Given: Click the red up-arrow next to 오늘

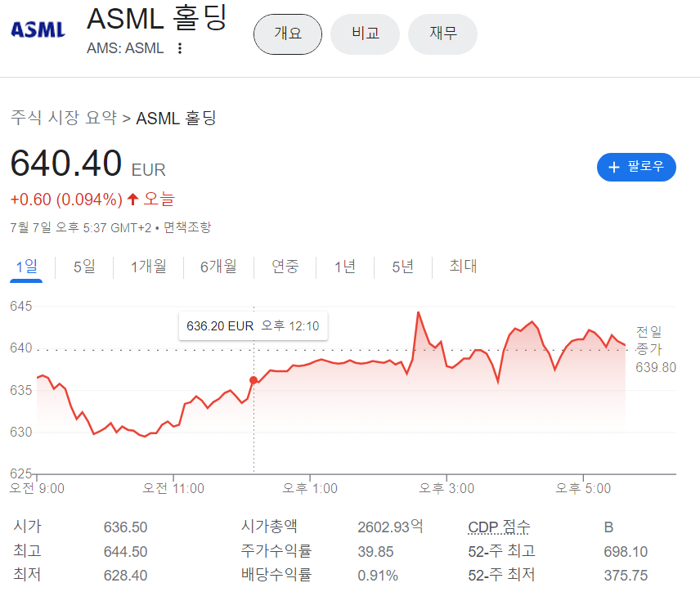Looking at the screenshot, I should click(x=132, y=200).
